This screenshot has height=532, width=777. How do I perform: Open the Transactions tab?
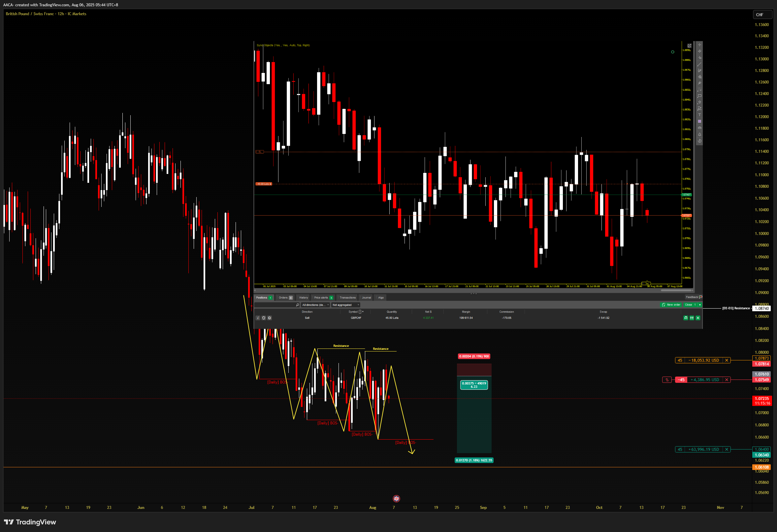coord(348,298)
